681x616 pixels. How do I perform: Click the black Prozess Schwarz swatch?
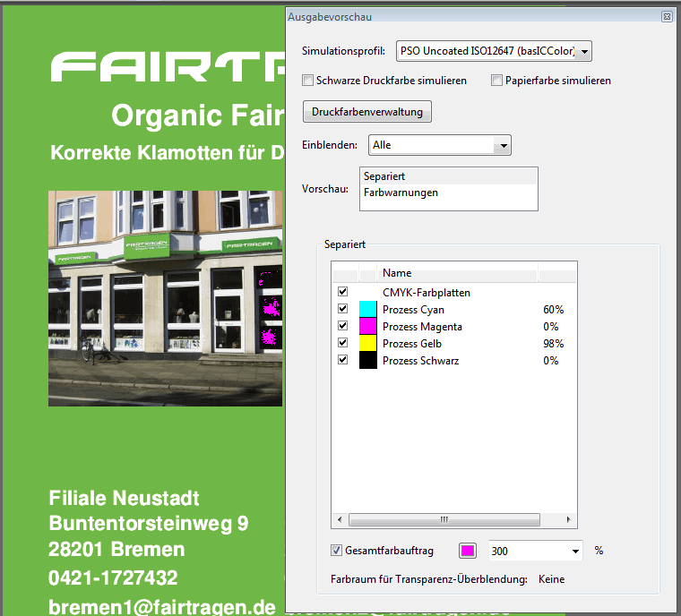tap(367, 361)
